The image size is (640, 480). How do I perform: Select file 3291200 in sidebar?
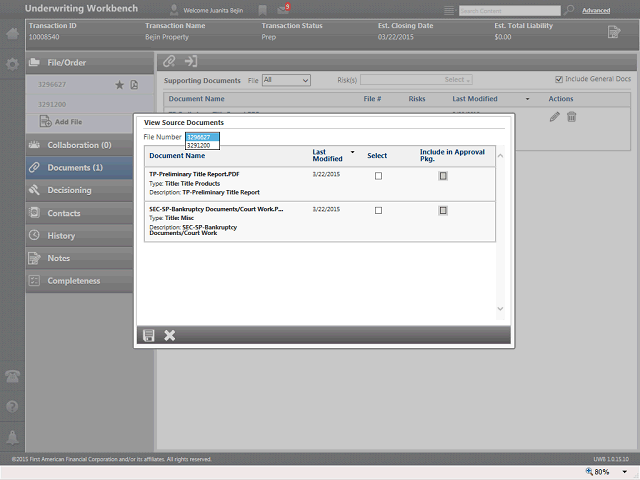[x=52, y=104]
